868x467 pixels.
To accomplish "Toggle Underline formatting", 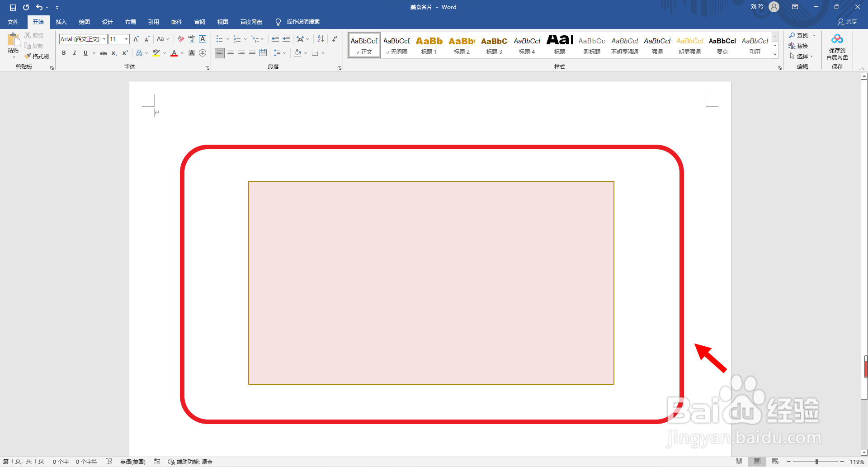I will [x=85, y=53].
